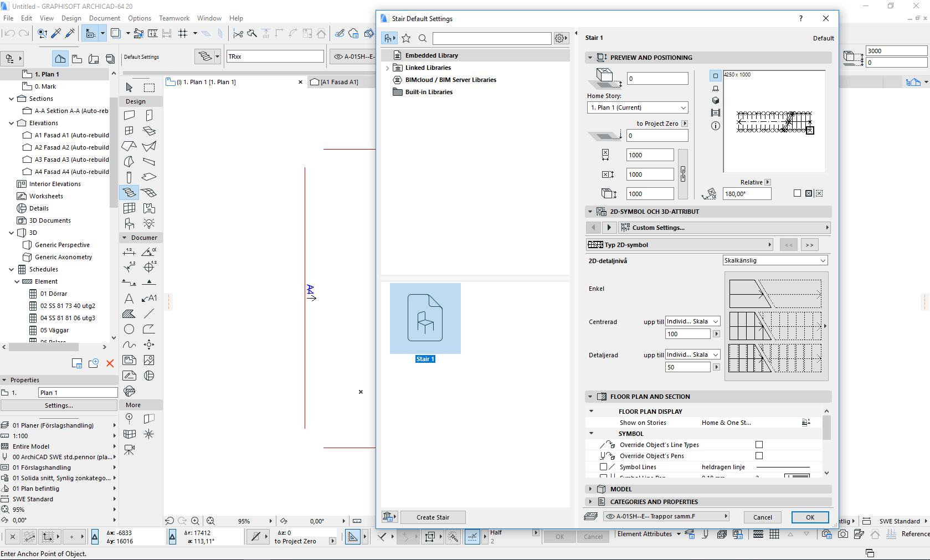Expand the Model panel

pyautogui.click(x=590, y=489)
